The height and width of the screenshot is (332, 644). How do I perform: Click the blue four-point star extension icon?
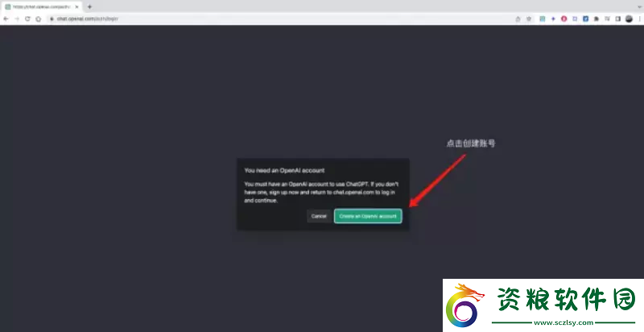[553, 19]
